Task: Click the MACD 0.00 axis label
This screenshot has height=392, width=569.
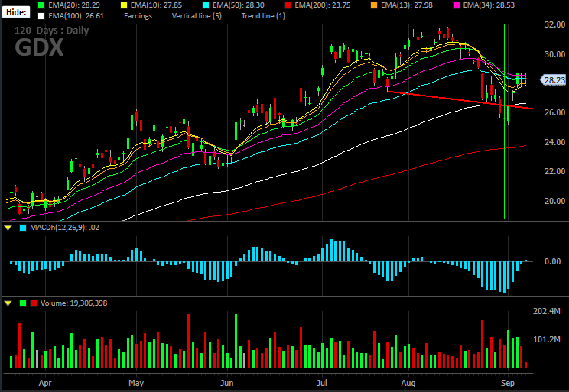Action: tap(553, 262)
